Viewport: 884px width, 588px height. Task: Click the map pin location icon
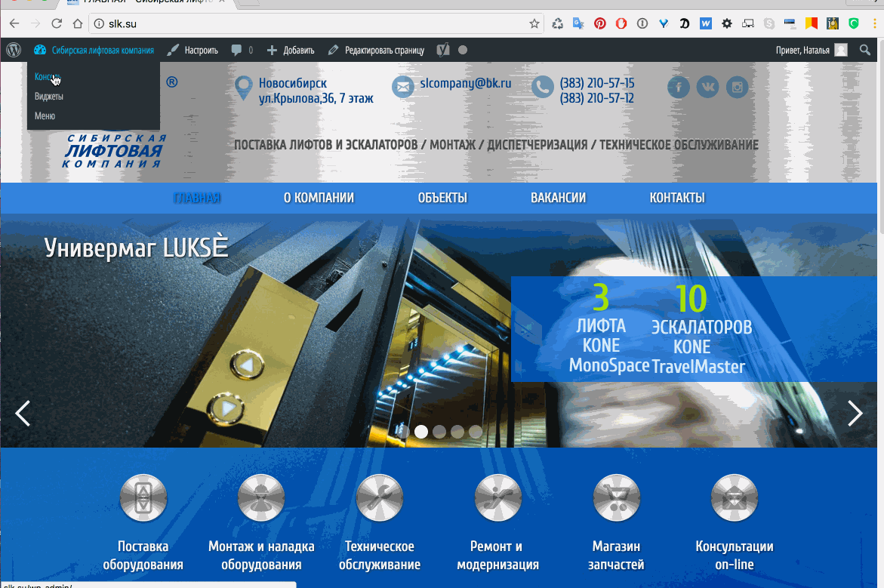click(x=244, y=88)
